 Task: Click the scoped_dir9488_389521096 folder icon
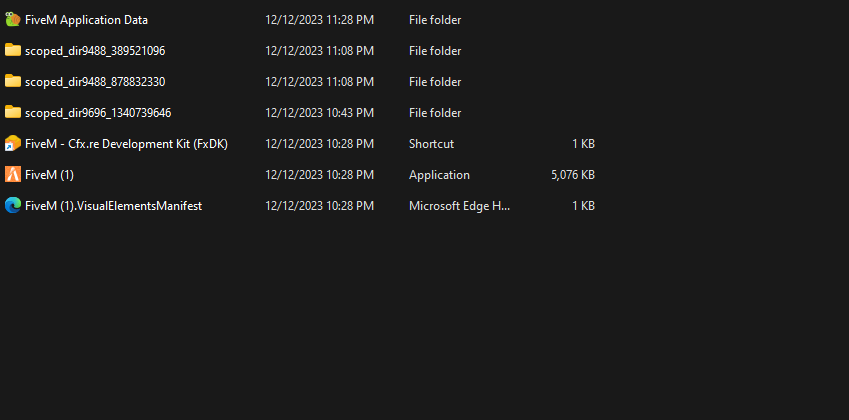13,50
